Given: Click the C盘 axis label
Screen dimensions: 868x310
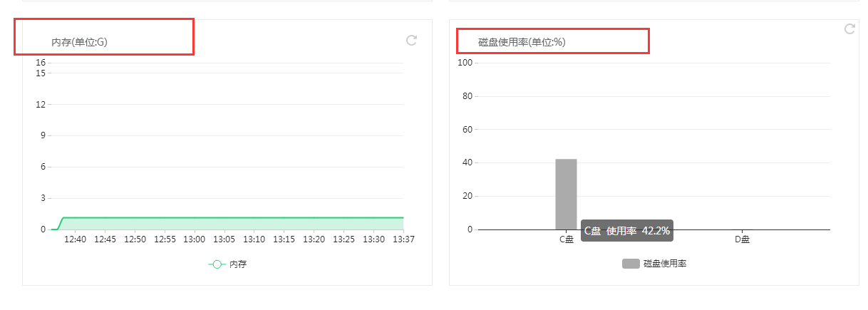Looking at the screenshot, I should (x=566, y=239).
